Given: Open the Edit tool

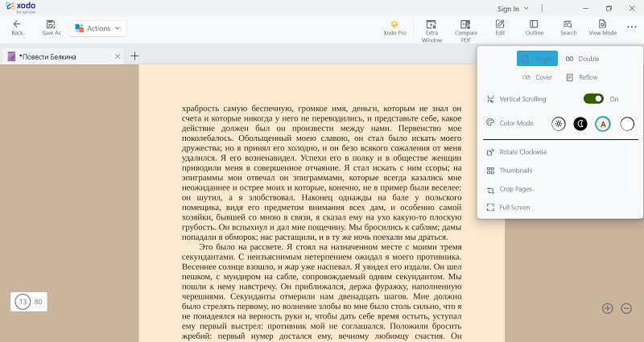Looking at the screenshot, I should coord(500,28).
